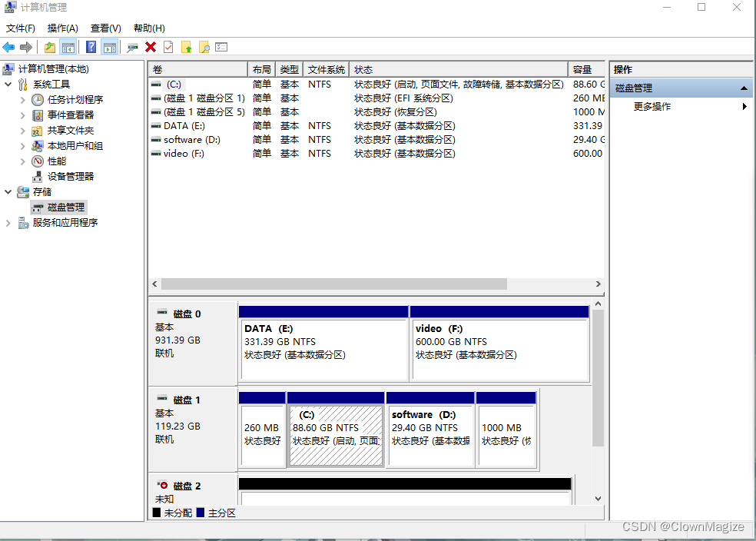This screenshot has width=756, height=541.
Task: Select 本地用户和组 in the tree
Action: [x=75, y=146]
